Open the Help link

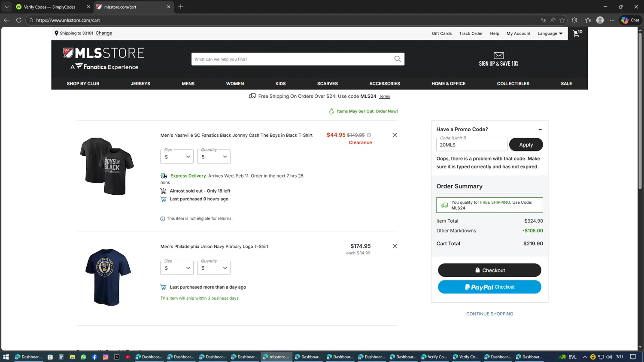coord(495,33)
